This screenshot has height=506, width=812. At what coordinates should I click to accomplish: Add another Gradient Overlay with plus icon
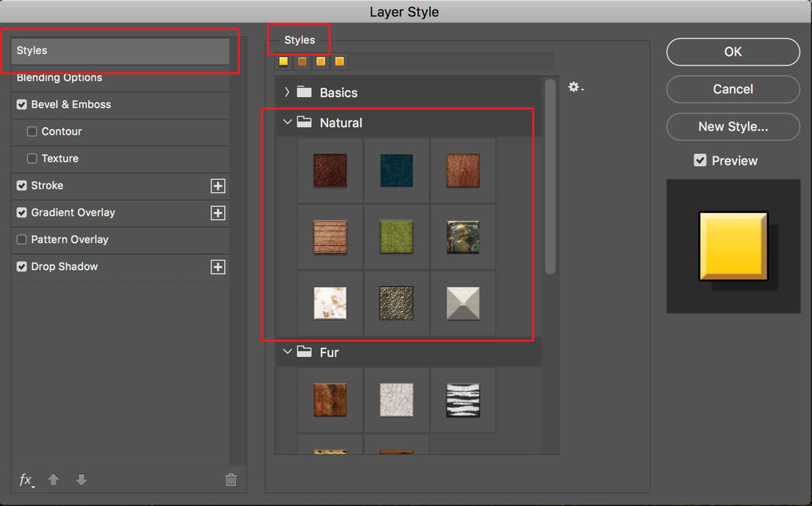[x=218, y=213]
